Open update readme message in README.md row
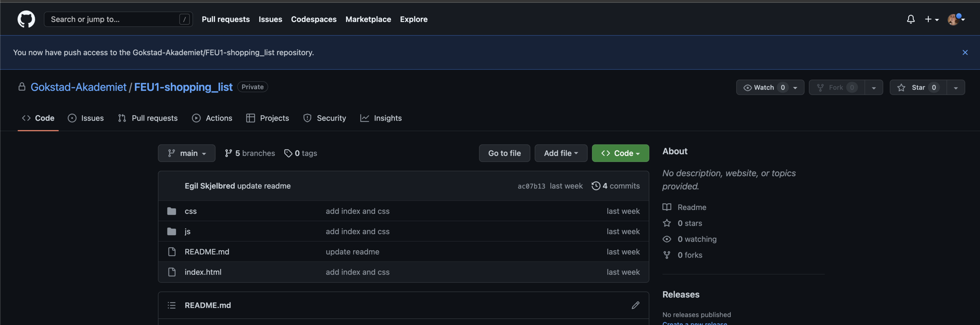Screen dimensions: 980x325 pos(352,252)
